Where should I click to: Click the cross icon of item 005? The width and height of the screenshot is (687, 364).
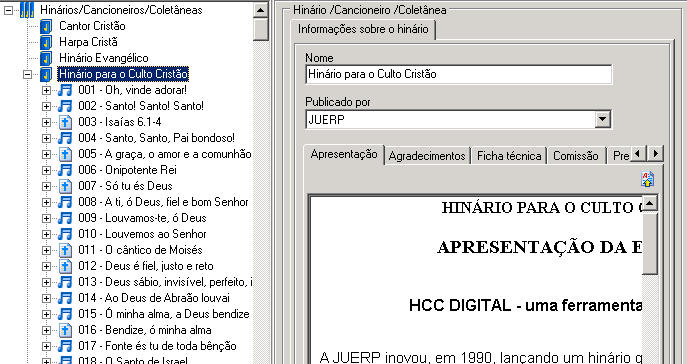click(x=65, y=154)
